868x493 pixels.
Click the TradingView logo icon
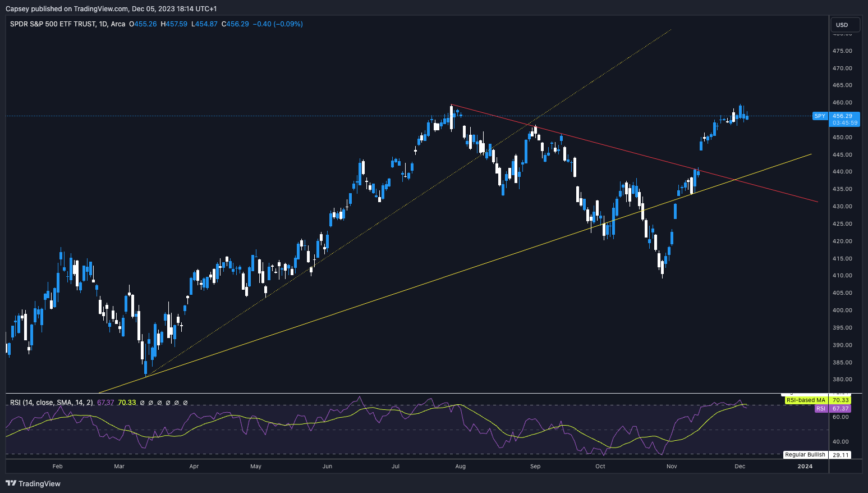click(x=11, y=483)
